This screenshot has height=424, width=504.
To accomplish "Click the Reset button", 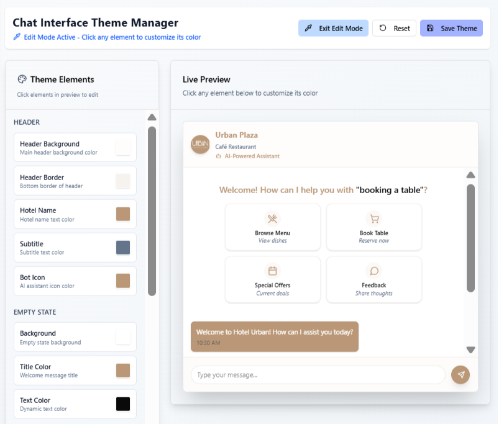I will point(394,28).
